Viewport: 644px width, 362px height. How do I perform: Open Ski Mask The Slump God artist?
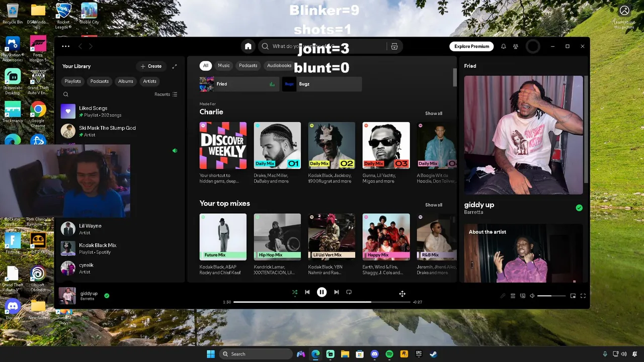point(119,131)
